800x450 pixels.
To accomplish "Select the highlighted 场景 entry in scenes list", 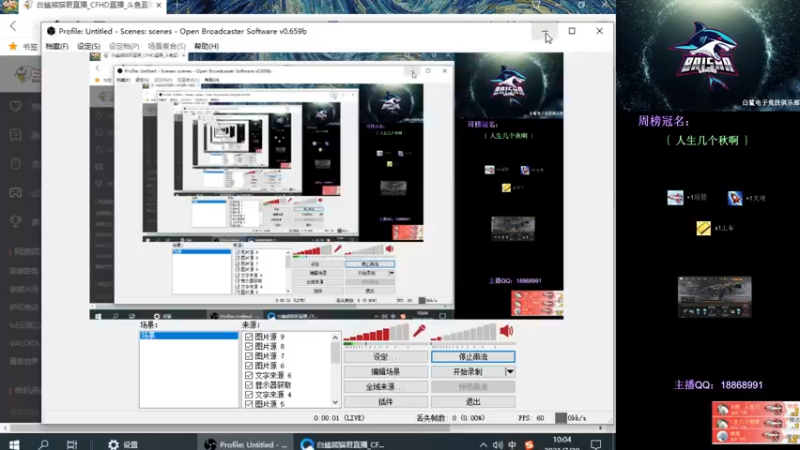I will [189, 336].
